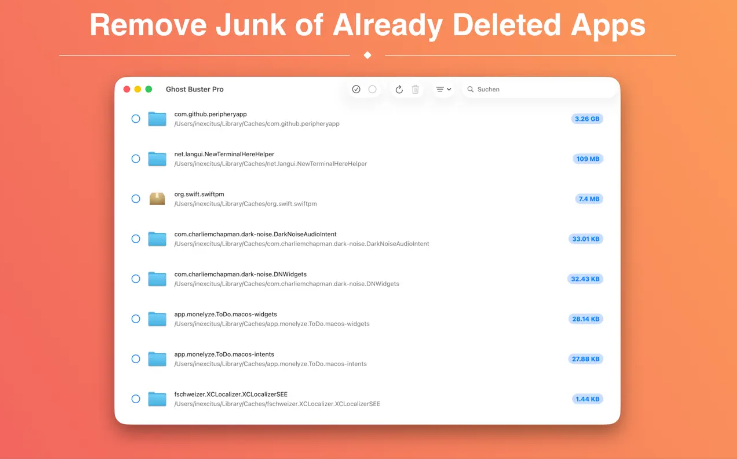Viewport: 737px width, 459px height.
Task: Click the 3.26 GB size badge
Action: 587,119
